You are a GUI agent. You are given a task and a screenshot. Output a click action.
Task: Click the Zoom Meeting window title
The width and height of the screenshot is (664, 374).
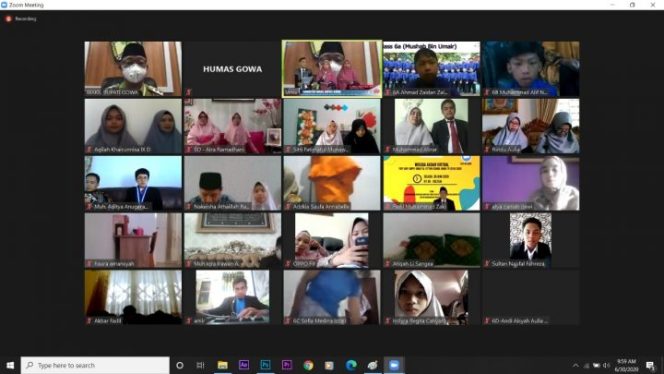click(26, 5)
